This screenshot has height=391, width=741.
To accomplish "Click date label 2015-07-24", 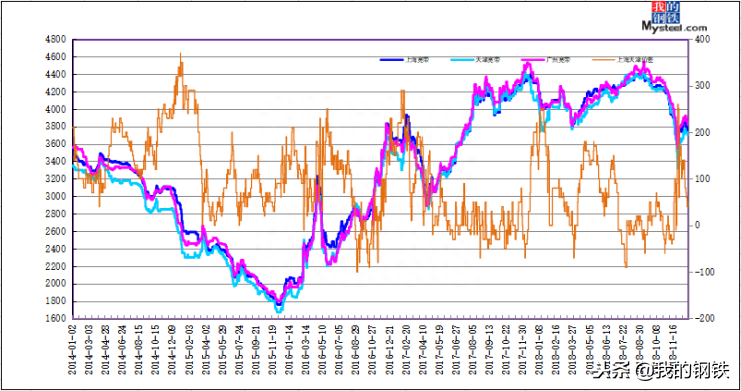I will (239, 349).
